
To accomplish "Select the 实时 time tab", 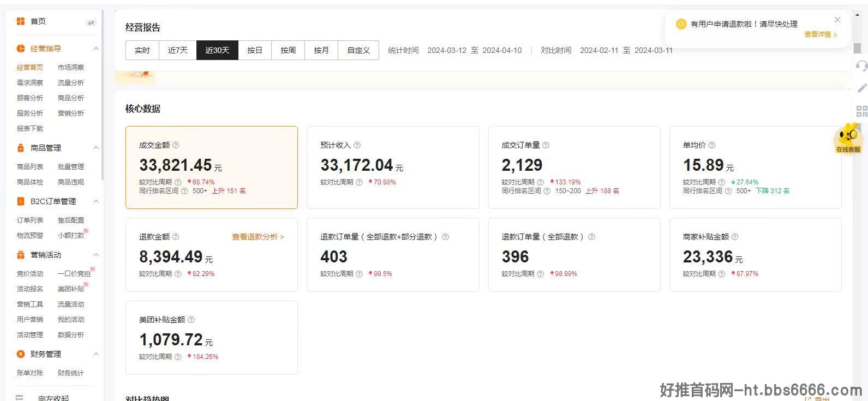I will 142,50.
